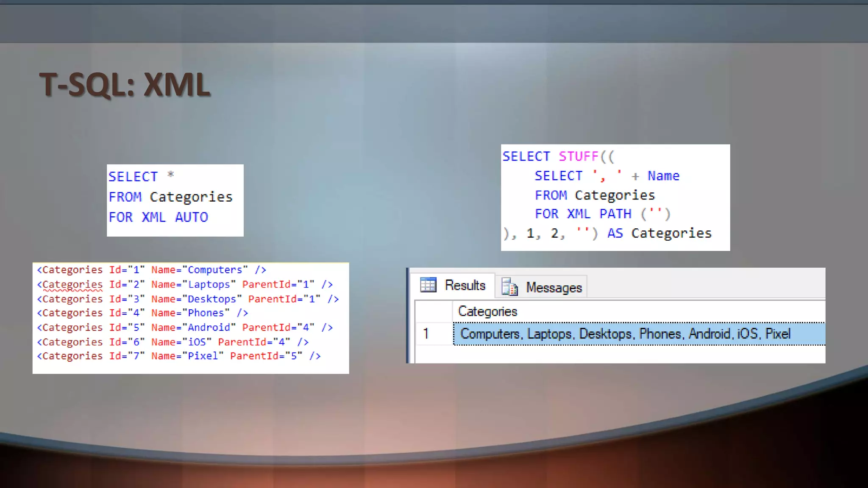868x488 pixels.
Task: Select cell 'Computers, Laptops, Desktops, Phones, Android, iOS, Pixel'
Action: (639, 334)
